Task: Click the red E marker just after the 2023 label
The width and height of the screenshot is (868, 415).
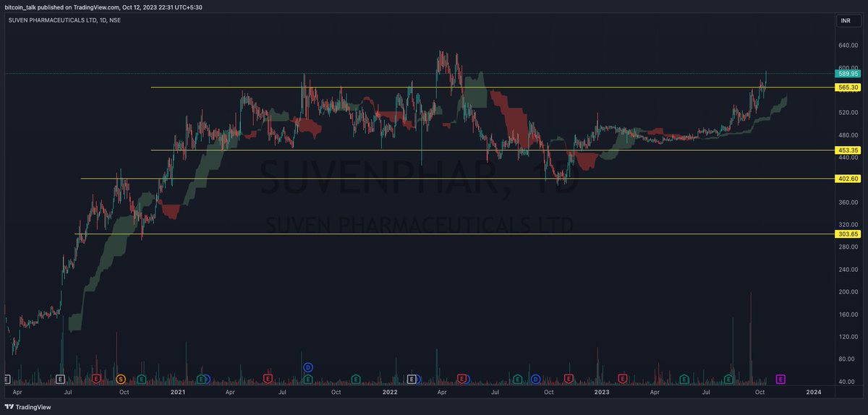Action: point(623,379)
